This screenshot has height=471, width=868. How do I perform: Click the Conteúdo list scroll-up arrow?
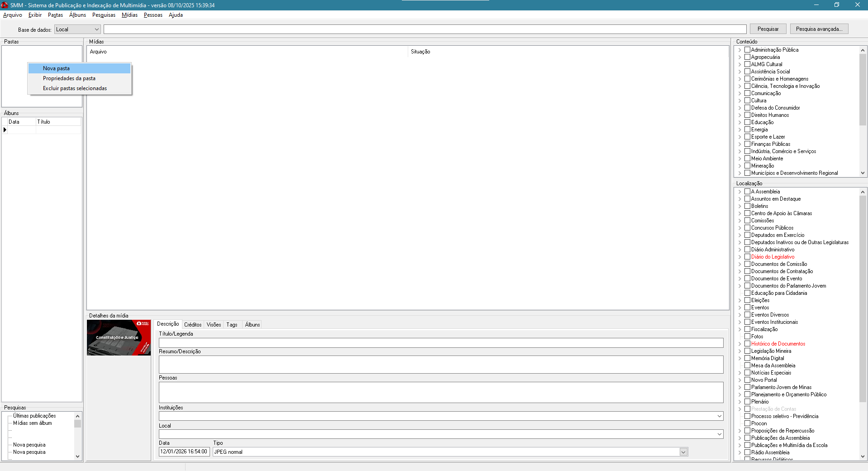tap(863, 50)
